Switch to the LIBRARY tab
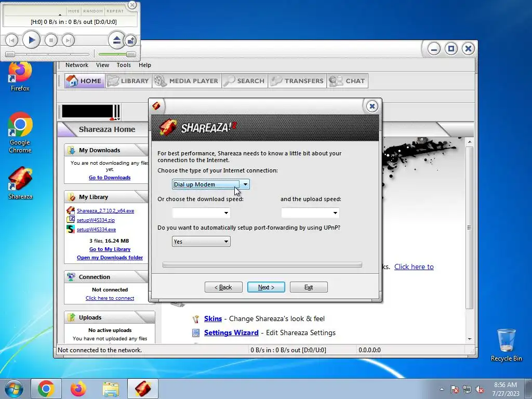 pyautogui.click(x=129, y=81)
